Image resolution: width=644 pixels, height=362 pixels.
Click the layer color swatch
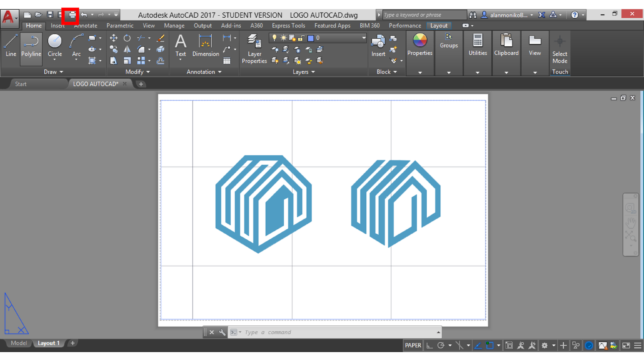(310, 38)
